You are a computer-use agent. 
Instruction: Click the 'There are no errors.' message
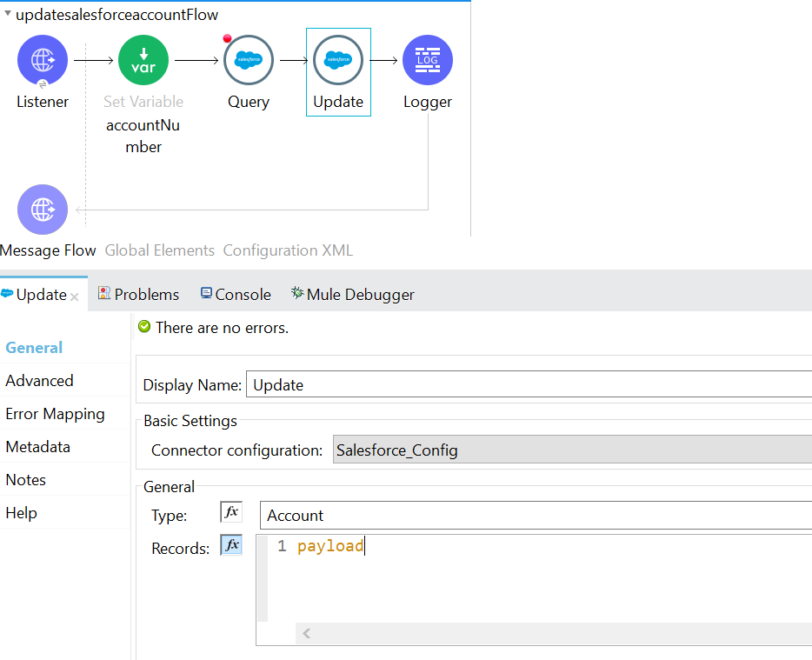click(223, 328)
